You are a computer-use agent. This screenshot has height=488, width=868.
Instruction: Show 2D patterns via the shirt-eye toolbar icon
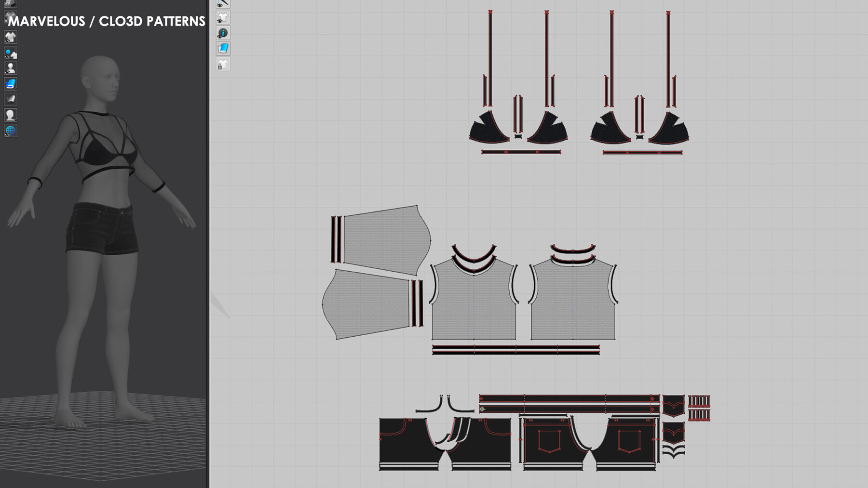coord(222,18)
